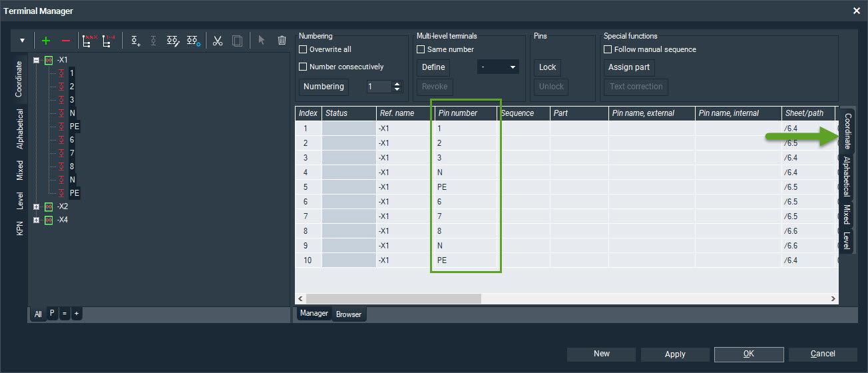Click the red terminal icon beside tree item 6
Viewport: 868px width, 373px height.
tap(61, 140)
